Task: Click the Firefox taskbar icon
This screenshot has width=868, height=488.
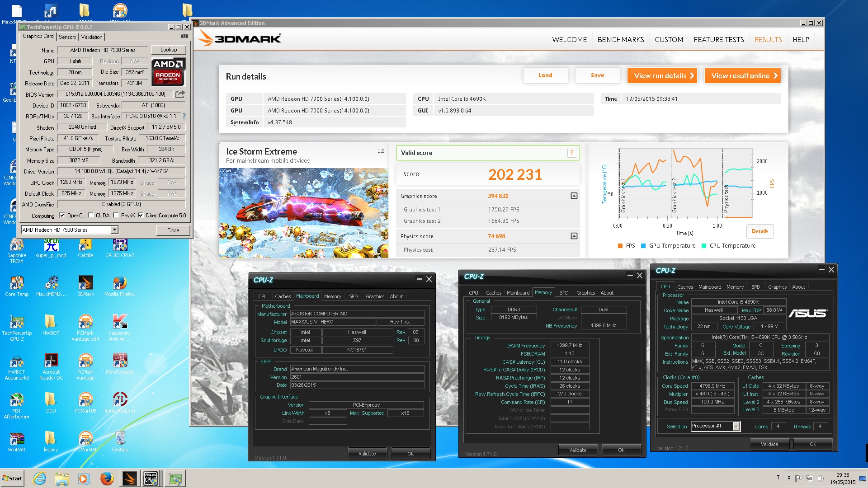Action: [107, 479]
